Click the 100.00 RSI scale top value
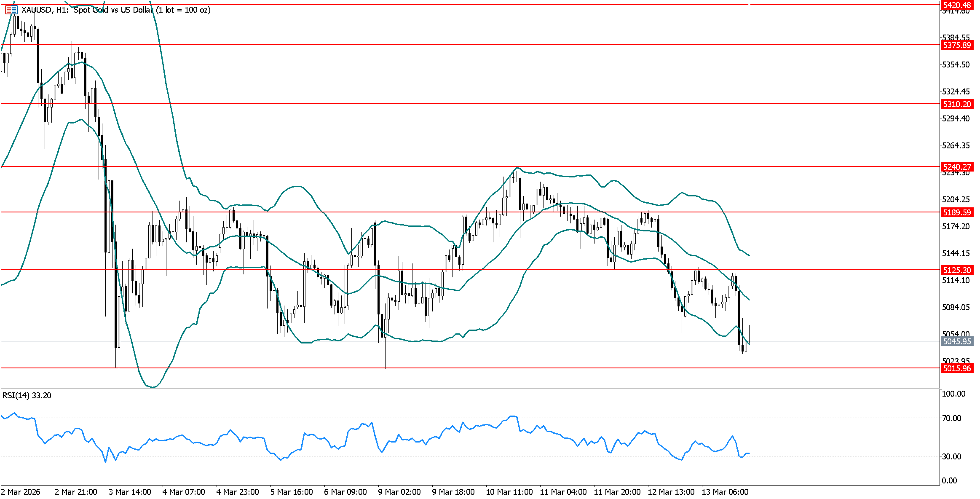 [953, 394]
